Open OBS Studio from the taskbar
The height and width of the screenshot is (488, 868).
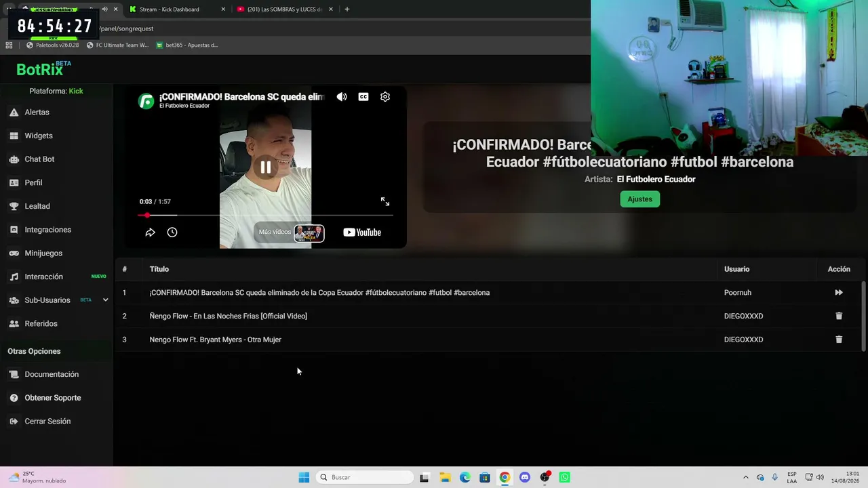pos(545,477)
